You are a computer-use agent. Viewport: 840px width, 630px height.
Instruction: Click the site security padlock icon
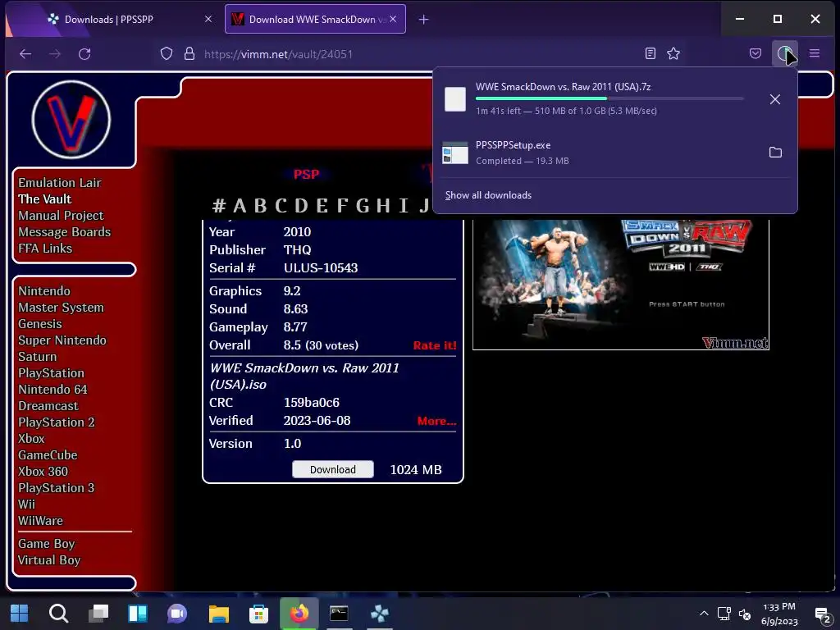pos(189,53)
